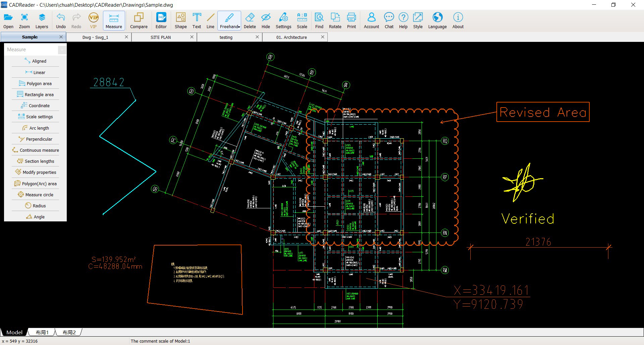Click the Find icon in the toolbar

point(319,20)
